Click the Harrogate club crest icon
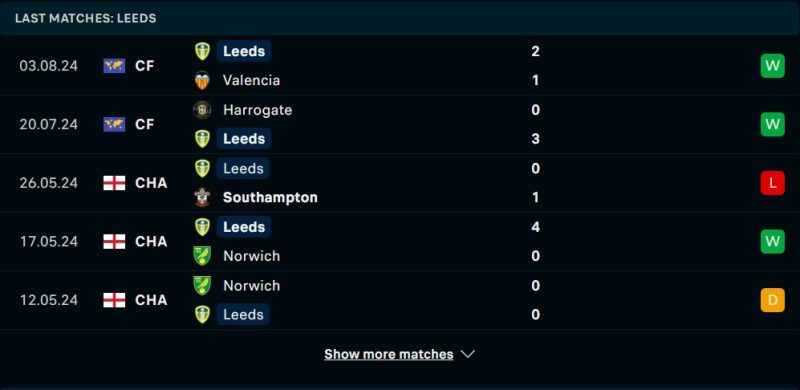This screenshot has height=390, width=800. click(x=203, y=110)
